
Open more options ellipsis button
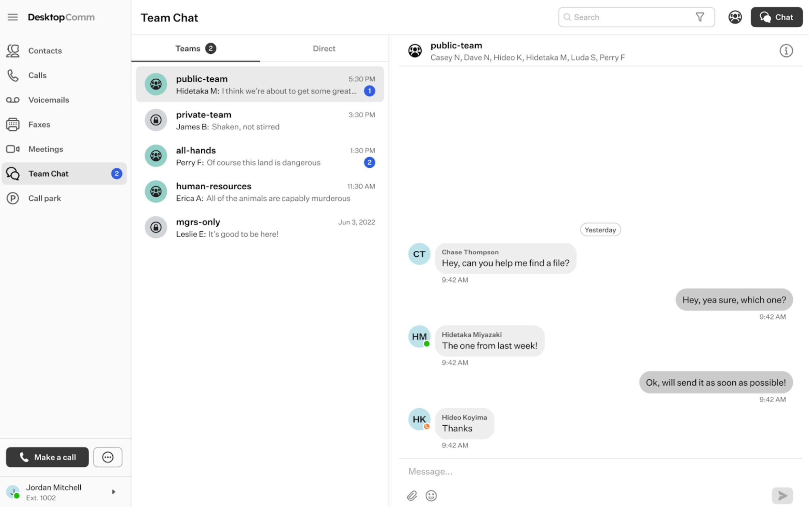(108, 457)
